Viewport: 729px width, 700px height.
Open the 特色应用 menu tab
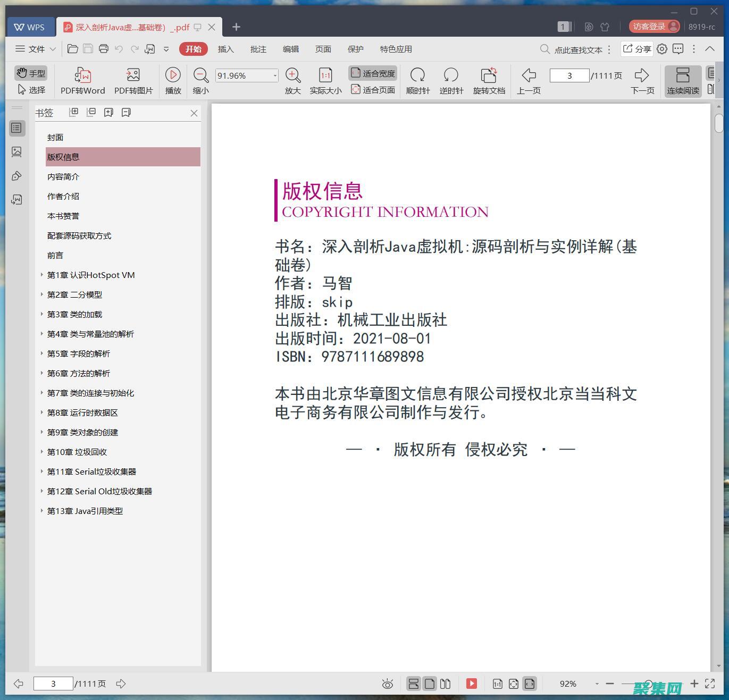[395, 49]
